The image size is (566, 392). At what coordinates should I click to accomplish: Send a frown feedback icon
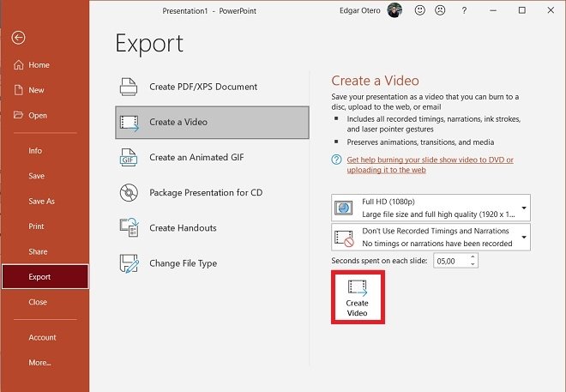tap(440, 10)
